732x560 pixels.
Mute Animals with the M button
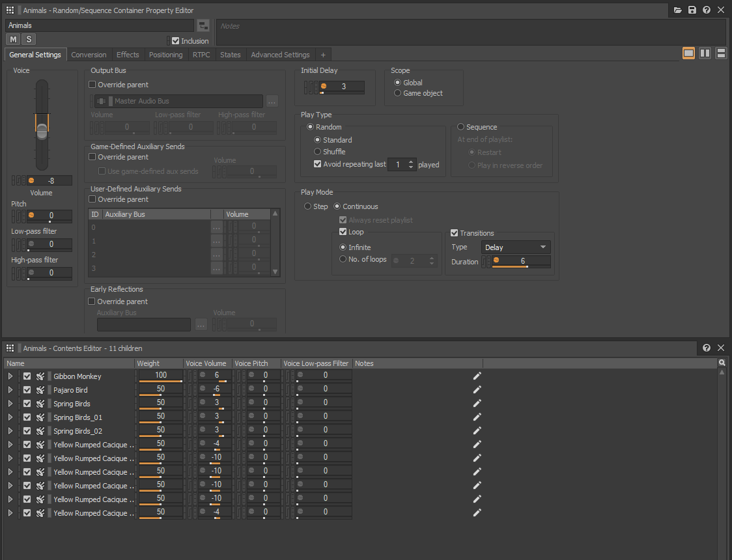pyautogui.click(x=13, y=40)
